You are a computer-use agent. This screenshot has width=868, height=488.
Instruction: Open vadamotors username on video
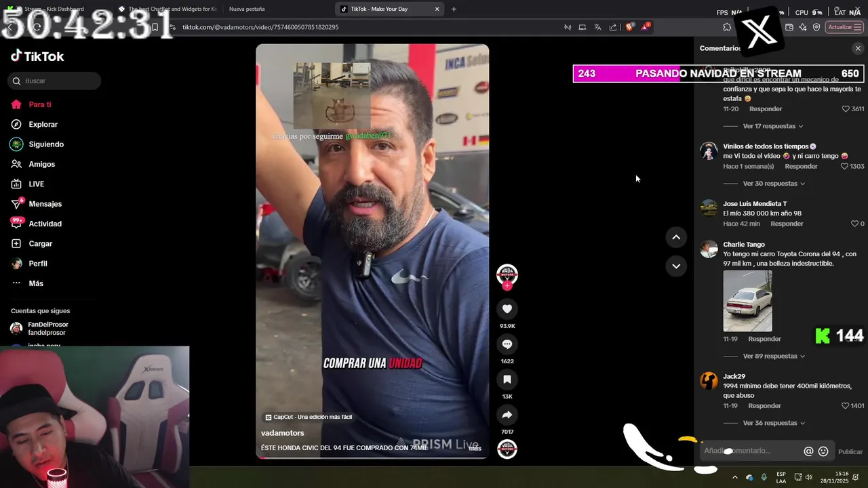(283, 433)
